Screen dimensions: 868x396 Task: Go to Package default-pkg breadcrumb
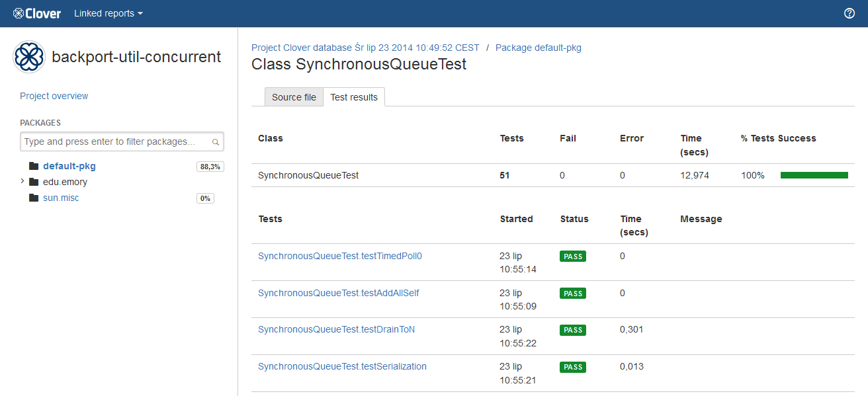tap(538, 48)
